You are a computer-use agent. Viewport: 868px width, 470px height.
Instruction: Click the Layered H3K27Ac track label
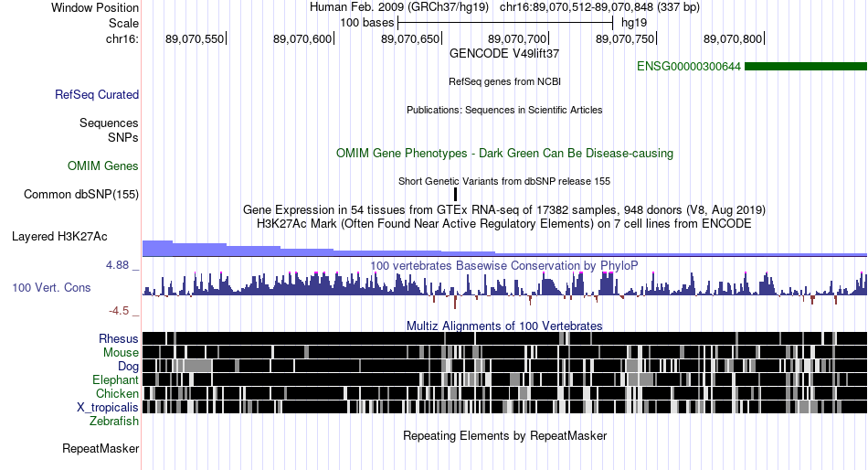pos(59,237)
